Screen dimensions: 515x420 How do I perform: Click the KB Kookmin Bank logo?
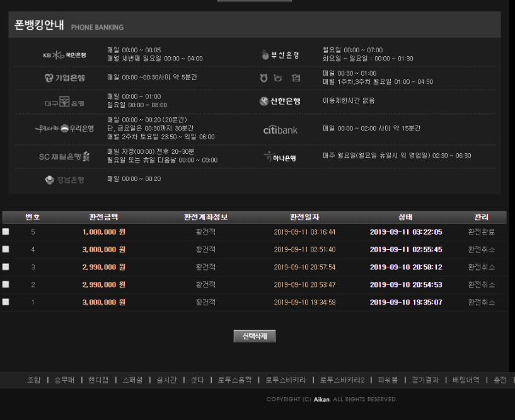(64, 55)
